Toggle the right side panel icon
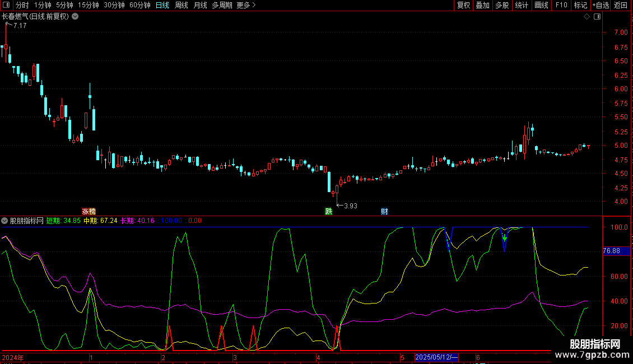633x364 pixels. [x=597, y=17]
